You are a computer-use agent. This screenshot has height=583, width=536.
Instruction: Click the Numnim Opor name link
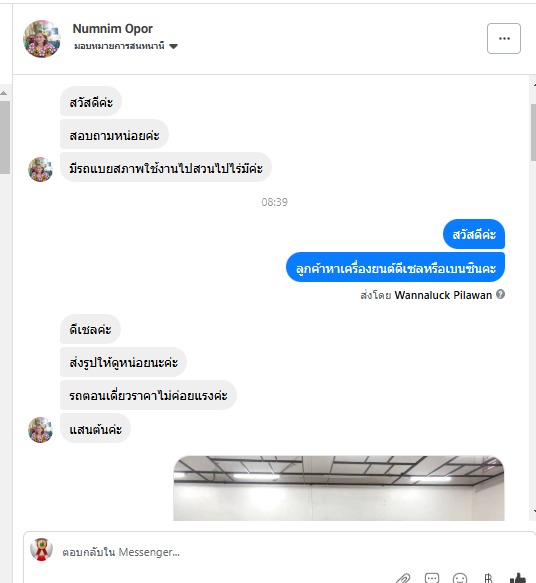tap(113, 29)
